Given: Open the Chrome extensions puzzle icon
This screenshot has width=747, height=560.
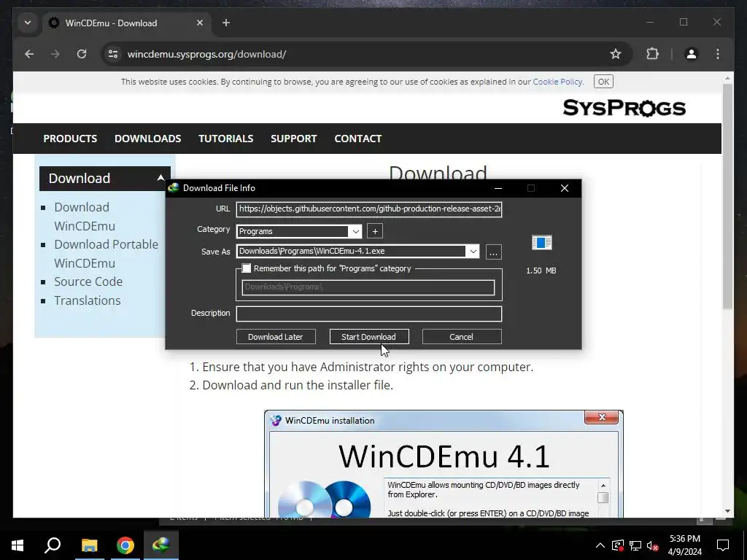Looking at the screenshot, I should [652, 54].
